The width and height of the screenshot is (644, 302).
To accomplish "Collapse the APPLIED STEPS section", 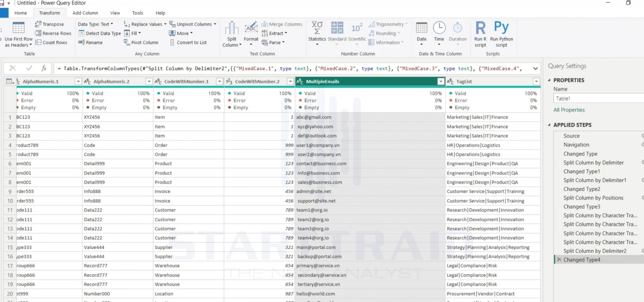I will (x=549, y=125).
